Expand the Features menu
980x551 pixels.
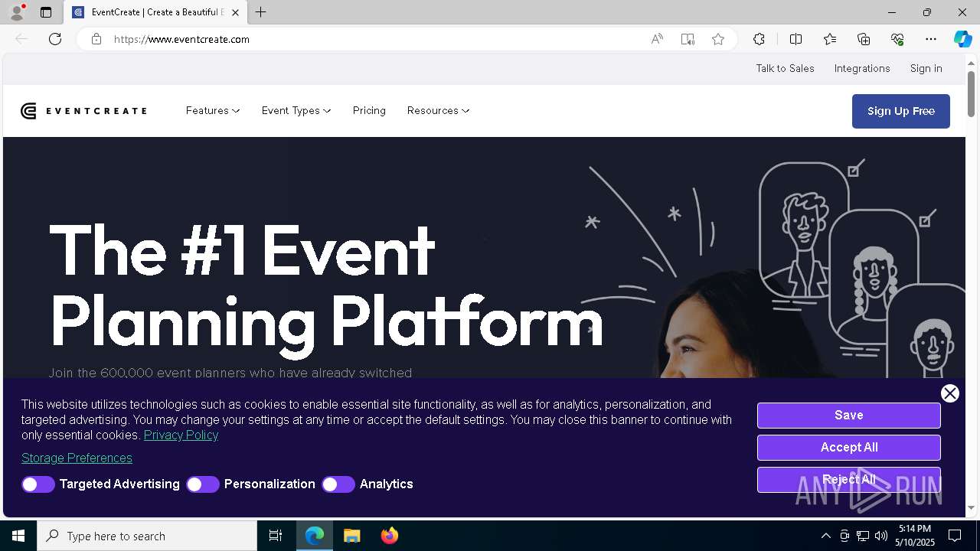coord(213,111)
